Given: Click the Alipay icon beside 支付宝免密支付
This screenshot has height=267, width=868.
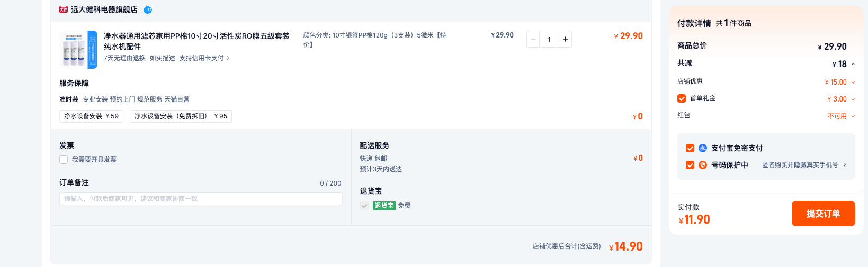Looking at the screenshot, I should [x=703, y=148].
